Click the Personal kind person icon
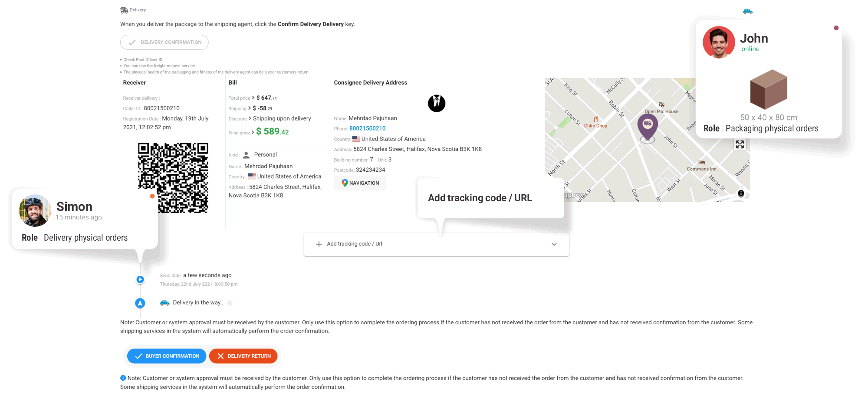This screenshot has height=398, width=868. pyautogui.click(x=246, y=155)
